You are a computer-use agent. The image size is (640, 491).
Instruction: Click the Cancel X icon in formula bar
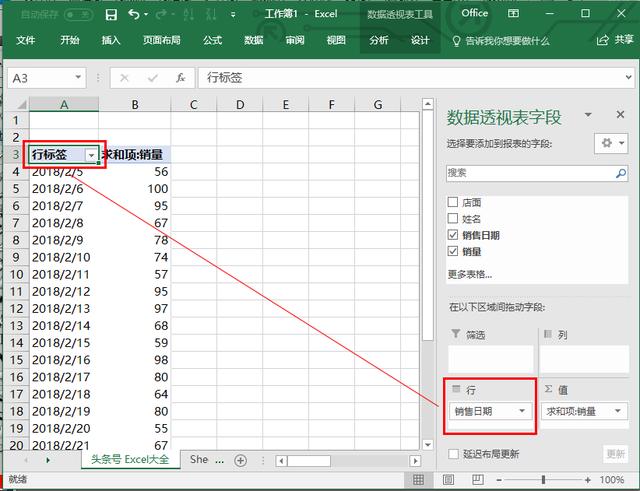pos(124,78)
